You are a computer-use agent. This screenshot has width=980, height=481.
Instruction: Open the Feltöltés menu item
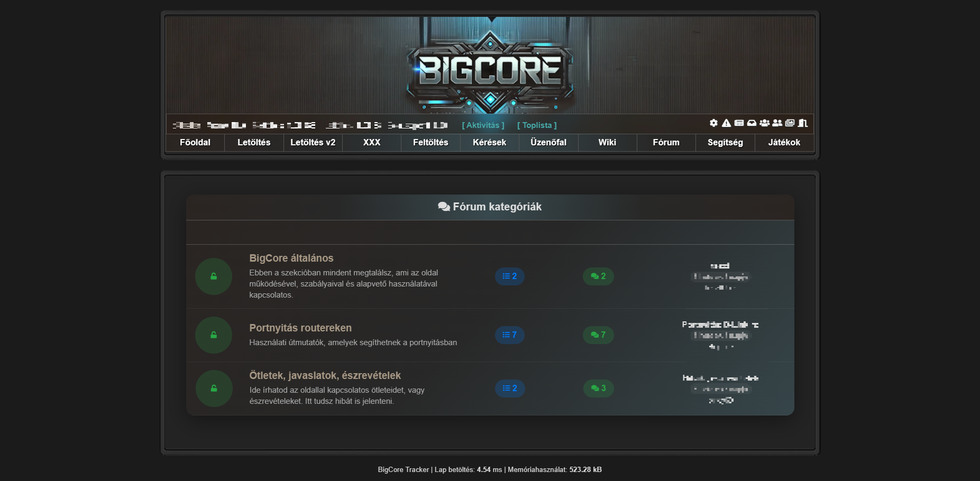pyautogui.click(x=431, y=143)
